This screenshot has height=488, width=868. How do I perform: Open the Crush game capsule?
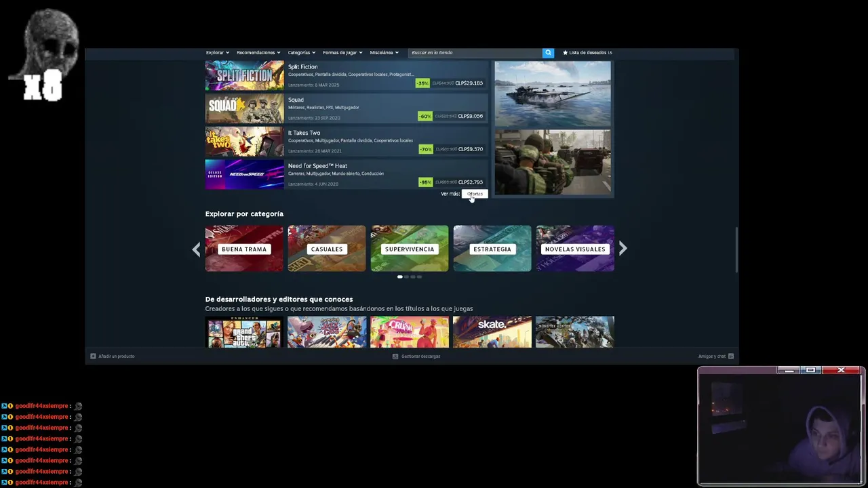click(x=410, y=332)
